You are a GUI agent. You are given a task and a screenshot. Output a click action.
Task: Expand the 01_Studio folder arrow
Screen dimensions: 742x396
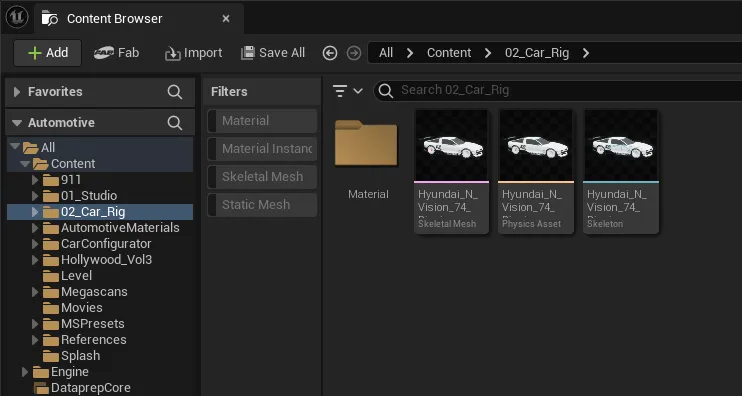[35, 196]
